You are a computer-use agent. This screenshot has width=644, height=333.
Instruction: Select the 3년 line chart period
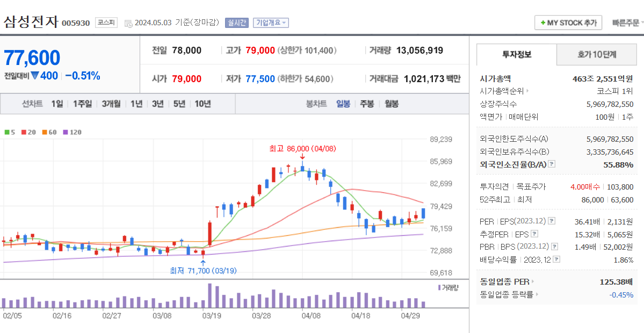pos(158,104)
